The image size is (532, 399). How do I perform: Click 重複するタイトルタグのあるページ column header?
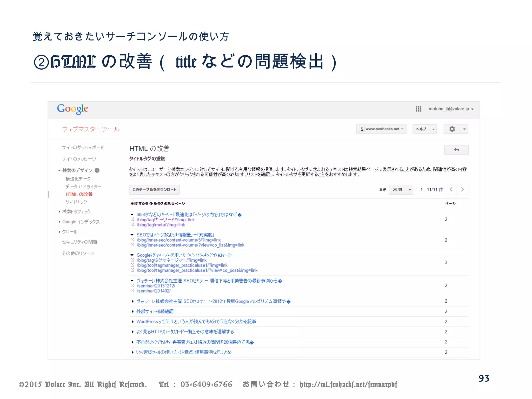158,203
